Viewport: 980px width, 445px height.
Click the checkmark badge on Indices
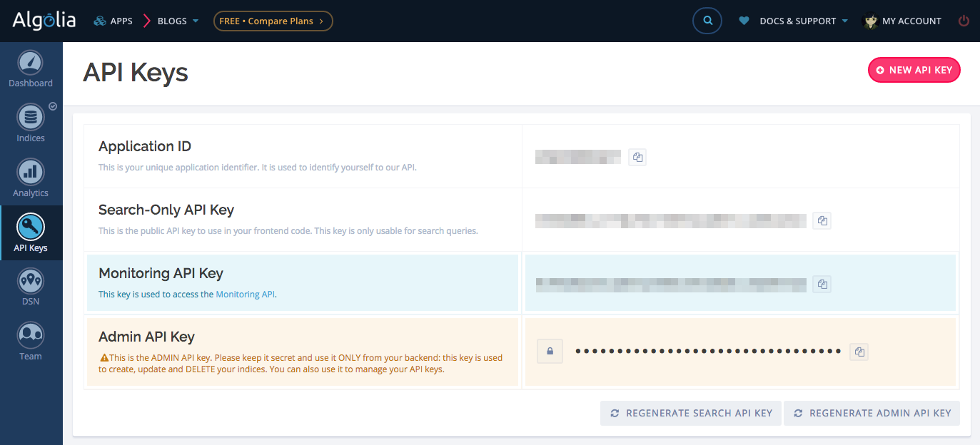click(52, 106)
